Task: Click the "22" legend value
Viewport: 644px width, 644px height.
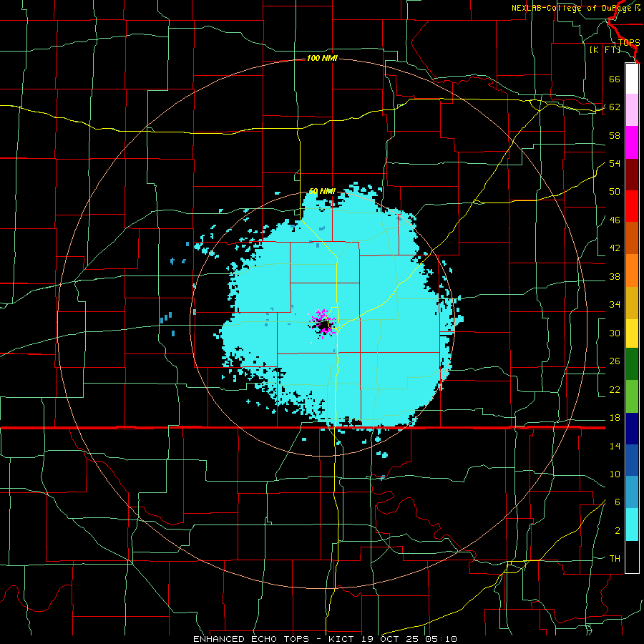Action: (615, 389)
